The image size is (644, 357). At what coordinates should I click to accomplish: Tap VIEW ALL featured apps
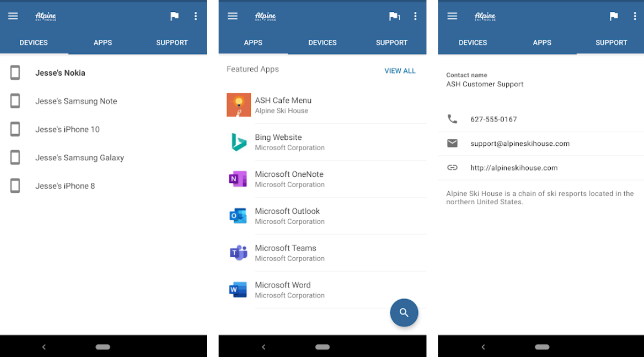(x=400, y=71)
